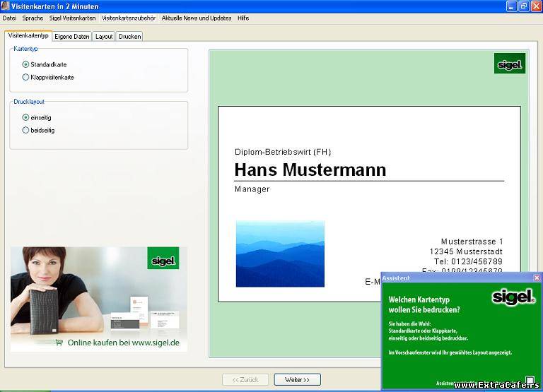This screenshot has width=543, height=392.
Task: Open the Online kaufen bei www.sigel.de link
Action: [123, 343]
